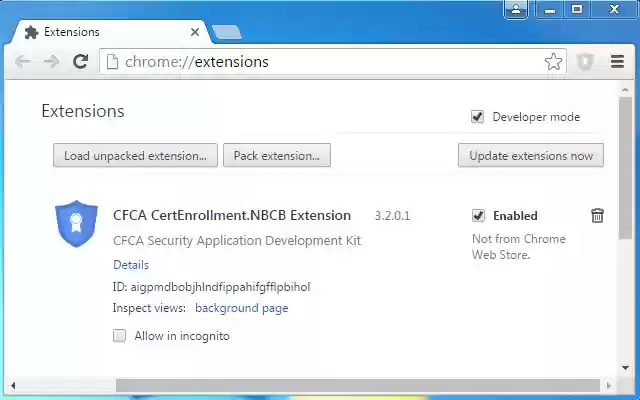
Task: Click the CFCA CertEnrollment.NBCB Extension title
Action: pos(232,215)
